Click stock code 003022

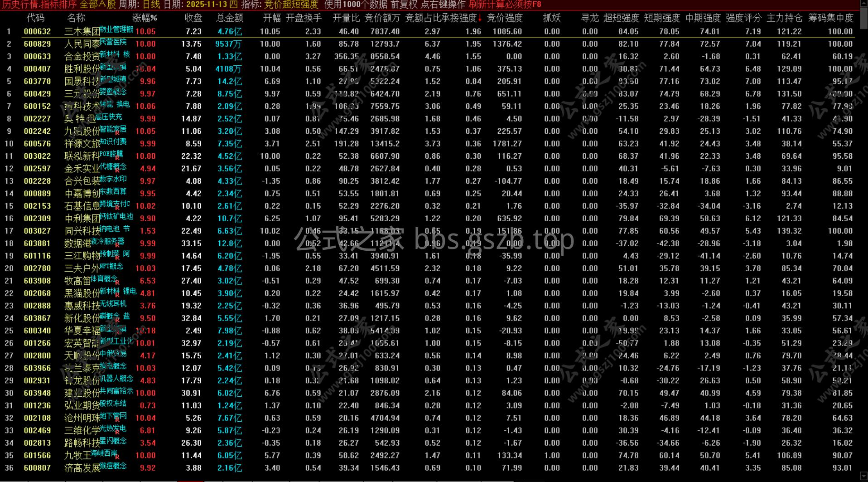[37, 156]
